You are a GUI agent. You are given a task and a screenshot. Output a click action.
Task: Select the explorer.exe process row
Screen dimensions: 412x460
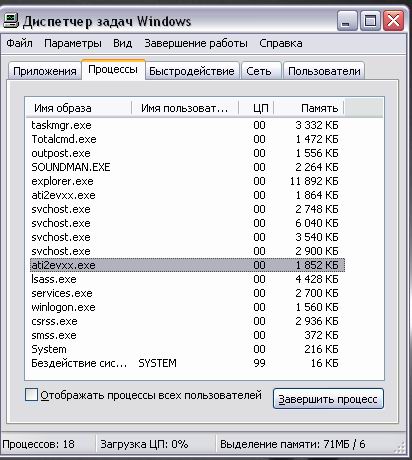tap(187, 181)
